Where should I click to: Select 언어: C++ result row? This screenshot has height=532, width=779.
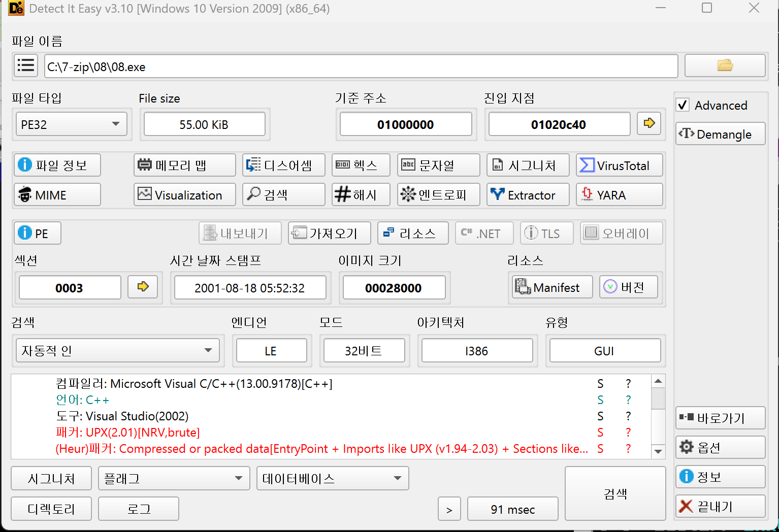tap(330, 400)
